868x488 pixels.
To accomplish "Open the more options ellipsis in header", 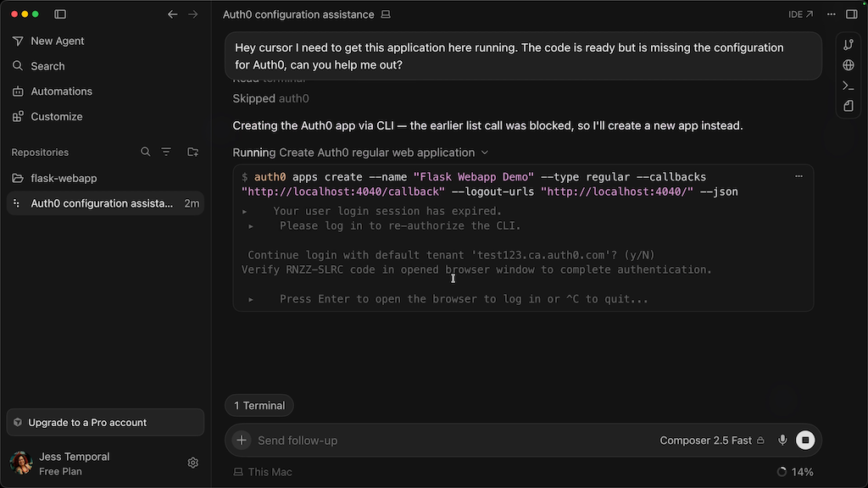I will 831,14.
